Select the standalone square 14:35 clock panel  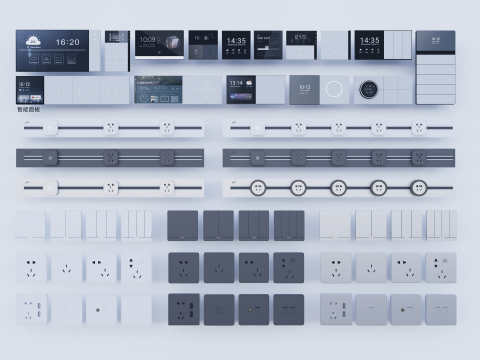(x=236, y=45)
